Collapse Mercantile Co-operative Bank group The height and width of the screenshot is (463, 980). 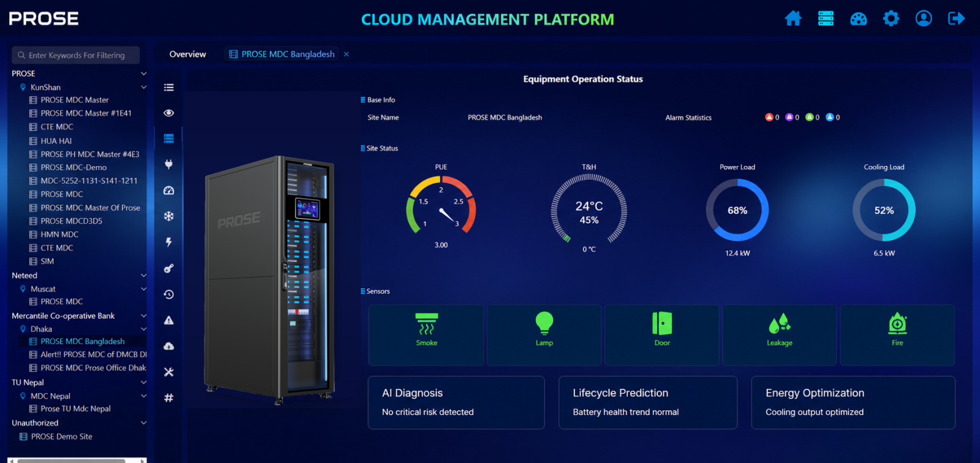(x=143, y=316)
